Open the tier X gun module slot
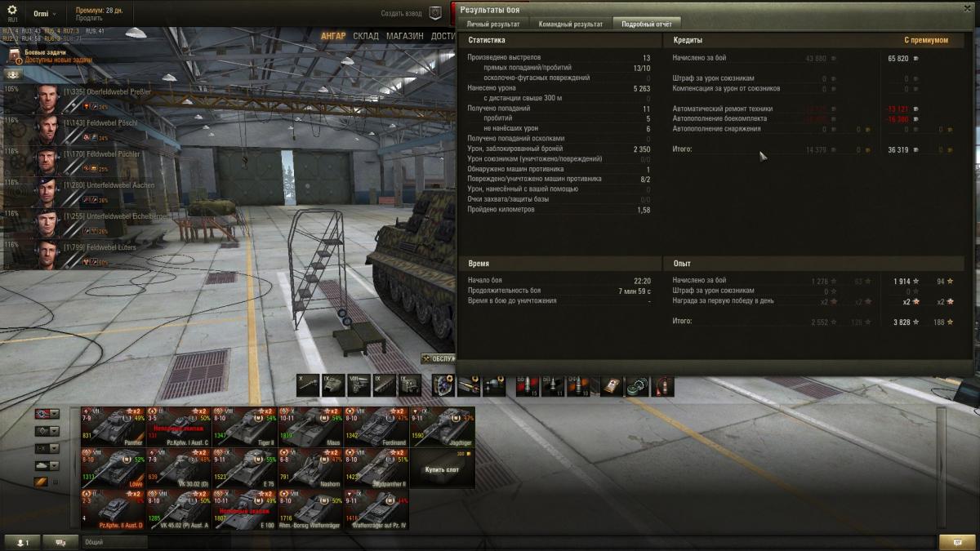The image size is (980, 551). coord(308,384)
